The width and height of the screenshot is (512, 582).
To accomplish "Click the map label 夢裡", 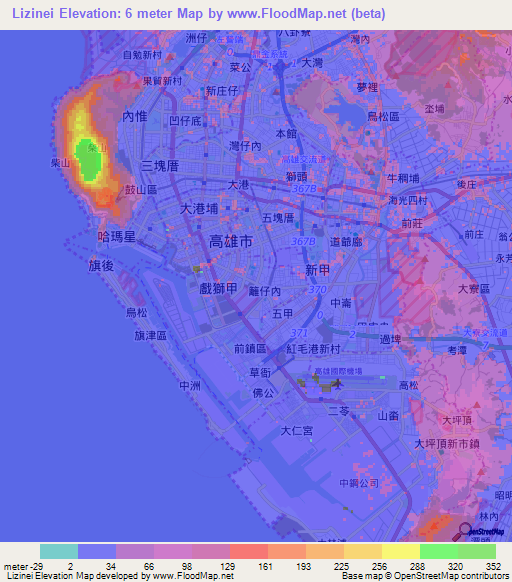I will point(367,88).
